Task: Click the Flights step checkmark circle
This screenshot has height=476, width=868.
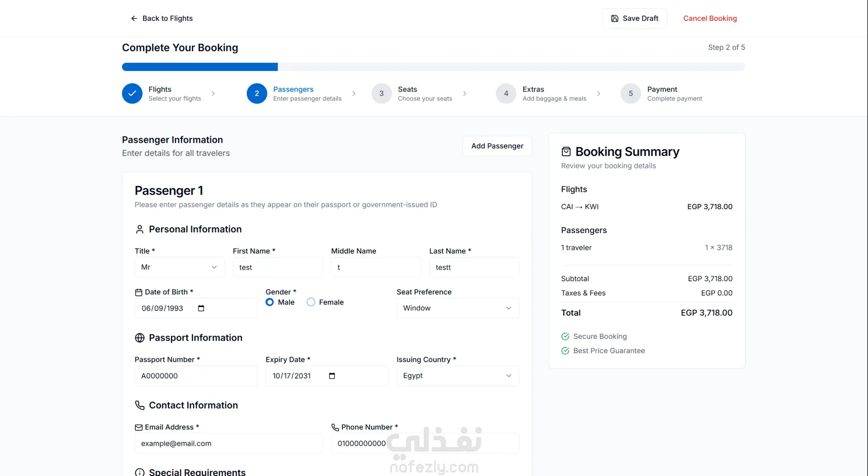Action: point(132,93)
